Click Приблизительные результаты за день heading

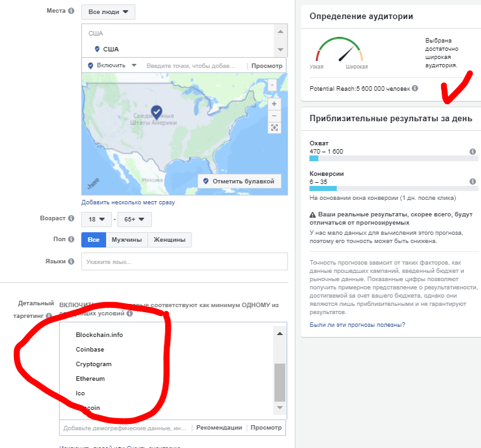click(391, 119)
